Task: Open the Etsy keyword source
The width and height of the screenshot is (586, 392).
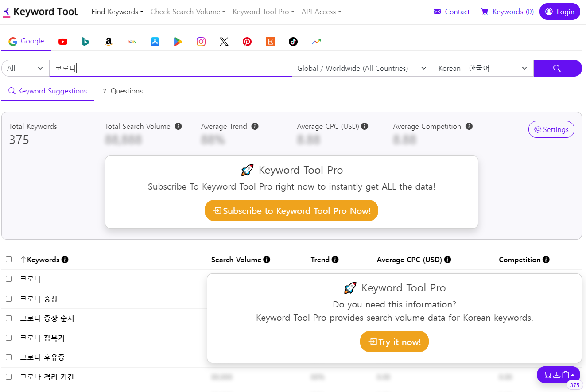Action: (x=270, y=42)
